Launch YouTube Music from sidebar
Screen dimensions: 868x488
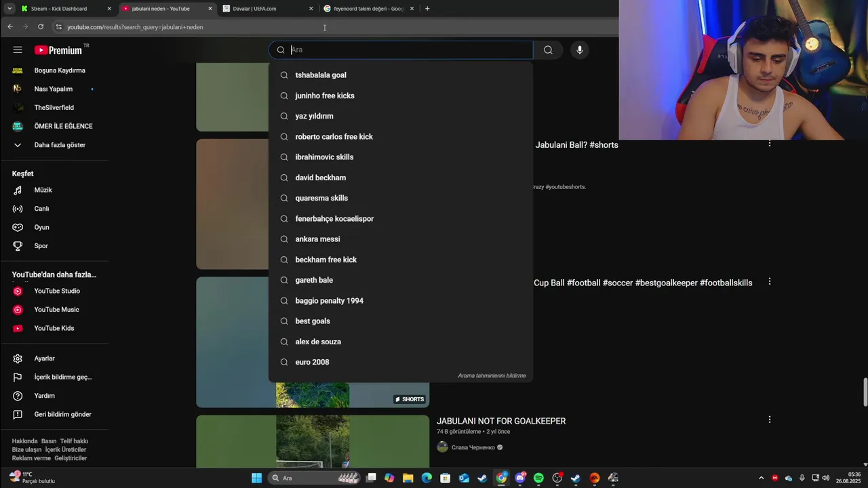click(x=54, y=310)
